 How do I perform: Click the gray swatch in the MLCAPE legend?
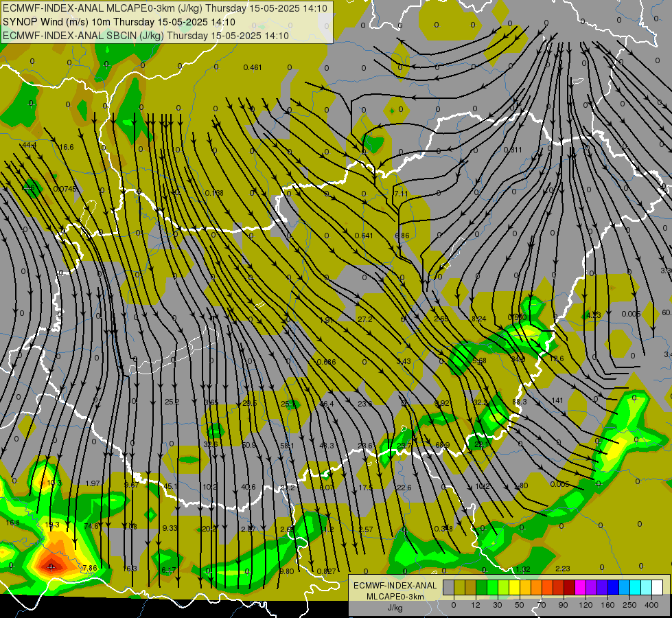448,588
